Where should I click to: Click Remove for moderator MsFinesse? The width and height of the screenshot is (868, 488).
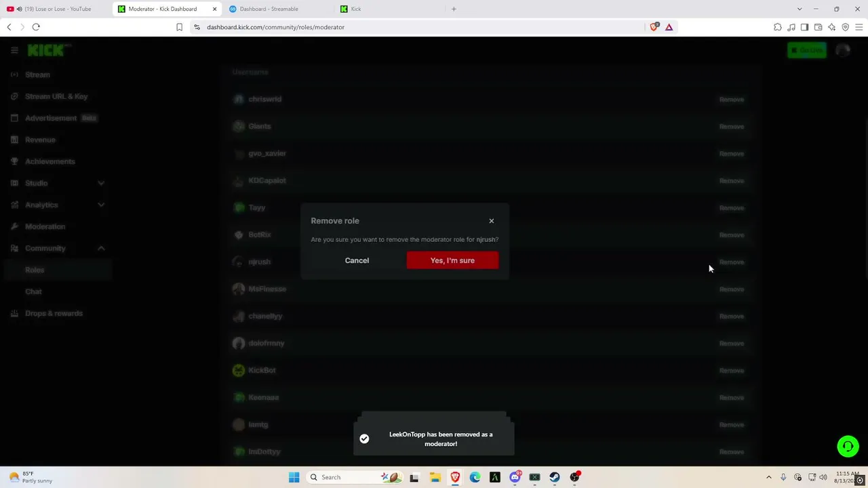click(x=732, y=289)
